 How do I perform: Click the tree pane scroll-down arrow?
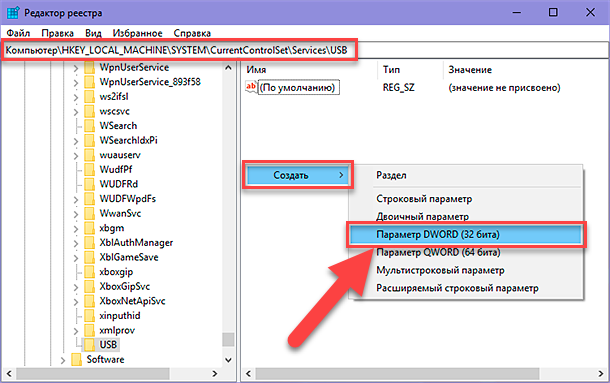[x=228, y=360]
